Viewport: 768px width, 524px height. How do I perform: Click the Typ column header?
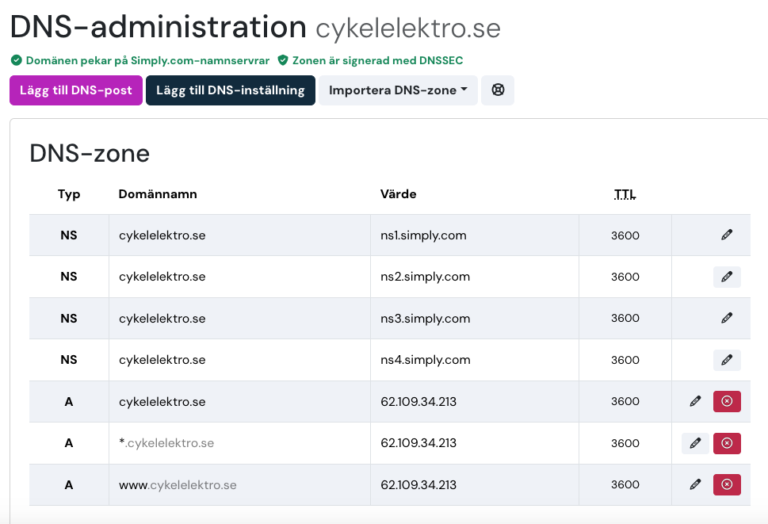(69, 194)
